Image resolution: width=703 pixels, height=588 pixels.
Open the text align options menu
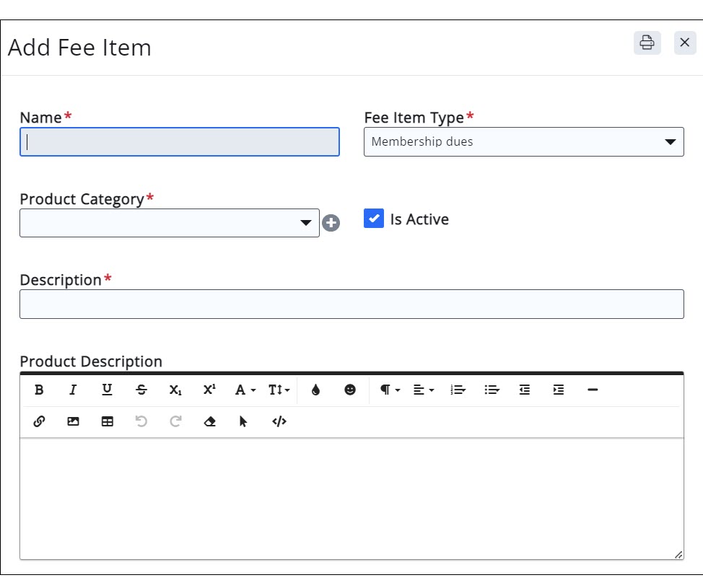424,390
